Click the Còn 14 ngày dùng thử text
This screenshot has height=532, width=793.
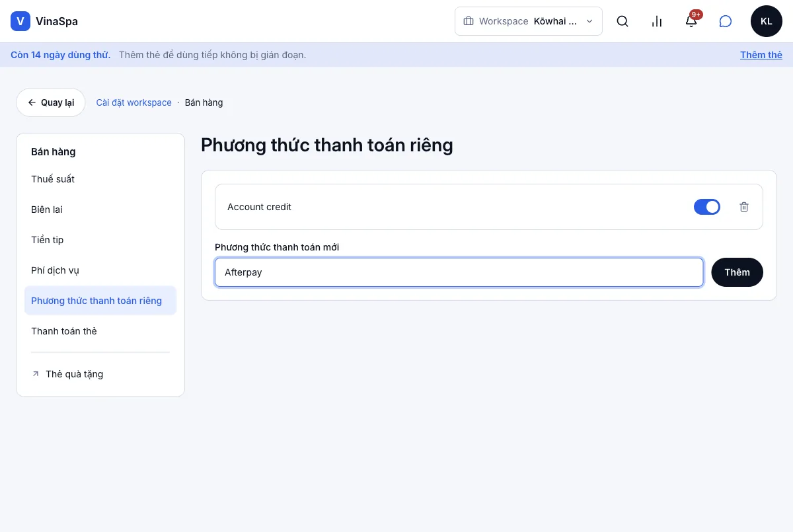(x=61, y=55)
